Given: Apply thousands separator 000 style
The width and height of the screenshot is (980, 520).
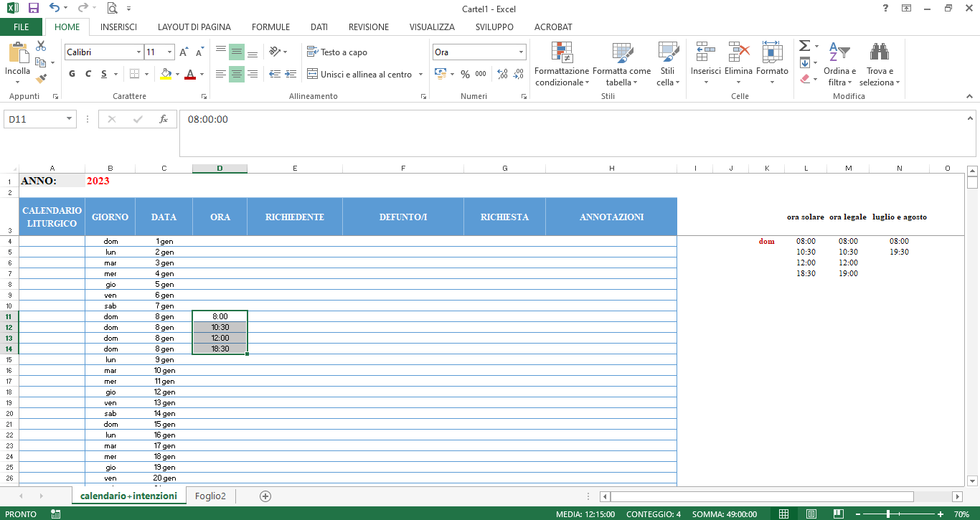Looking at the screenshot, I should [481, 74].
